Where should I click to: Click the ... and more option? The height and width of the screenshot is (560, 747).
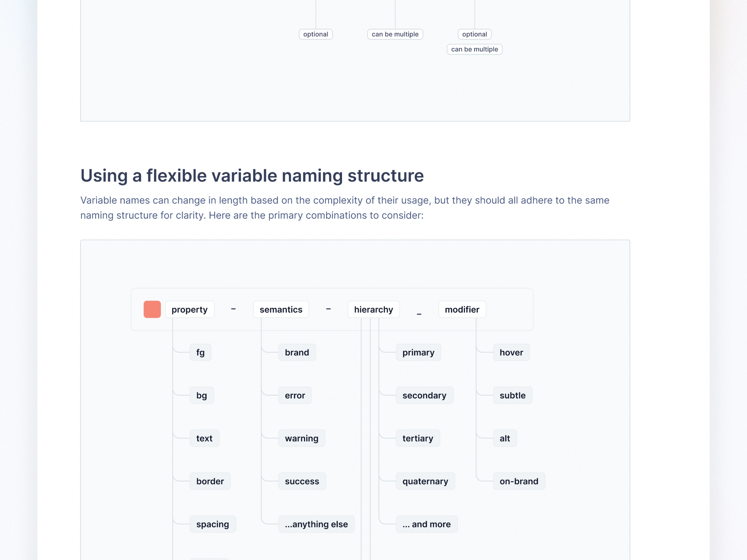426,524
